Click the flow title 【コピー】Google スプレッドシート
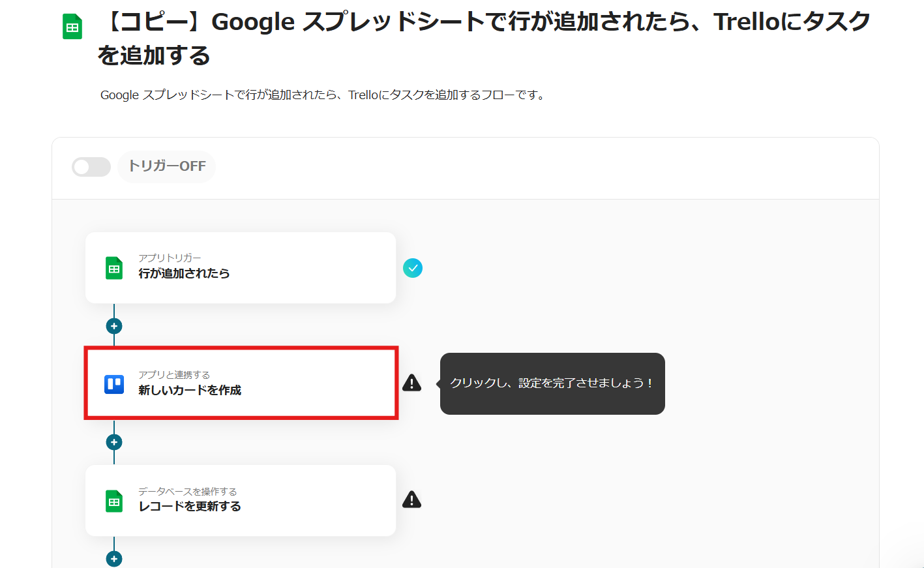The width and height of the screenshot is (924, 568). click(x=484, y=38)
